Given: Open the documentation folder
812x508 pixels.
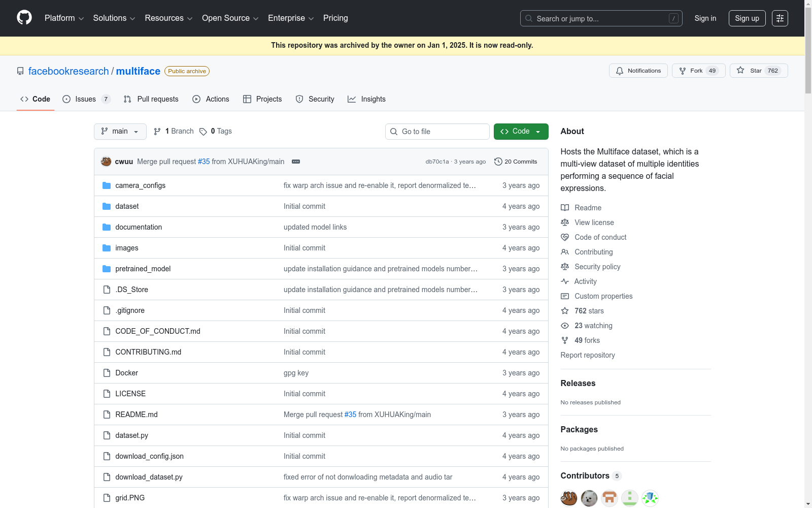Looking at the screenshot, I should (x=139, y=227).
